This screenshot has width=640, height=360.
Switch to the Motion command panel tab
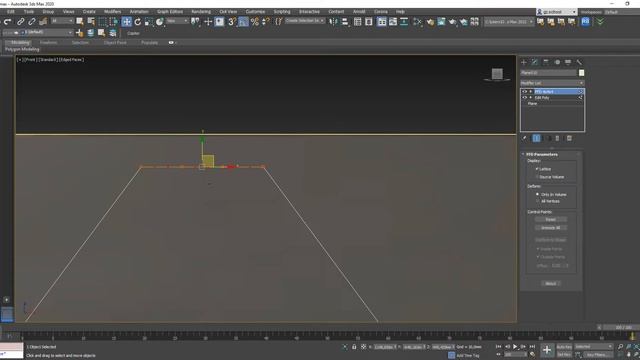coord(557,62)
